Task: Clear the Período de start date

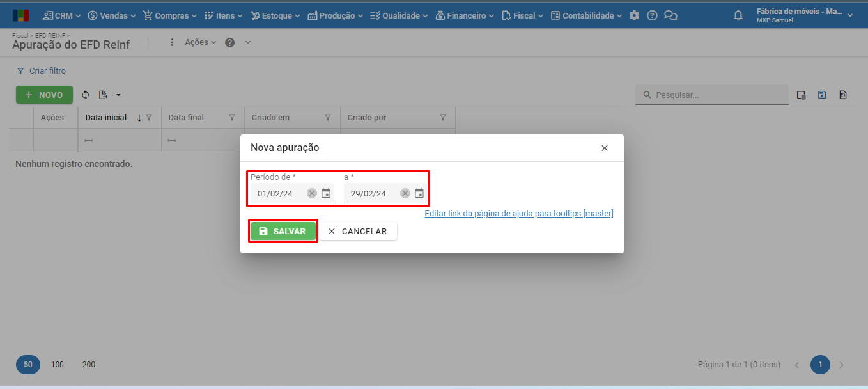Action: point(312,193)
